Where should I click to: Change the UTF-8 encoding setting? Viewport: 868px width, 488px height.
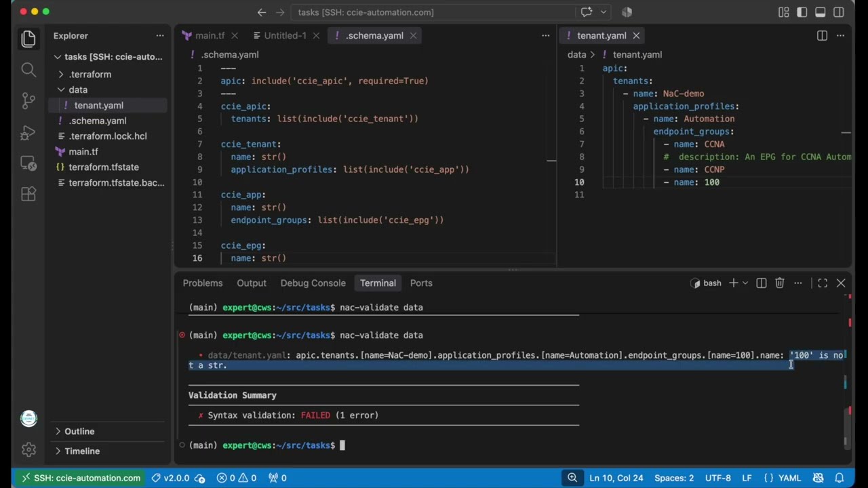pos(718,478)
